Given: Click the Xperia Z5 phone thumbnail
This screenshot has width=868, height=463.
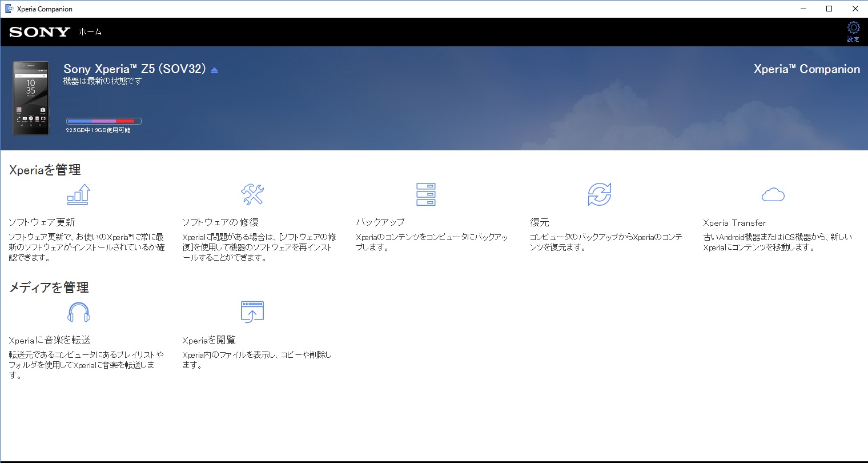Looking at the screenshot, I should tap(31, 98).
